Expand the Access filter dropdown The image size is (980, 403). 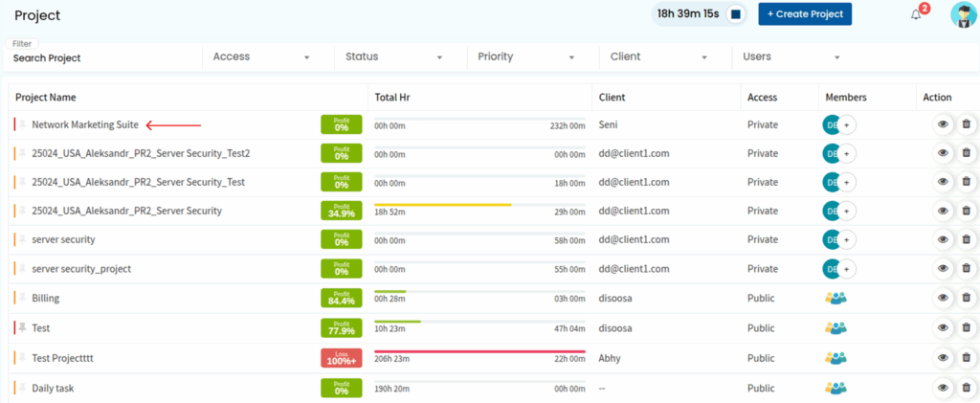tap(263, 57)
